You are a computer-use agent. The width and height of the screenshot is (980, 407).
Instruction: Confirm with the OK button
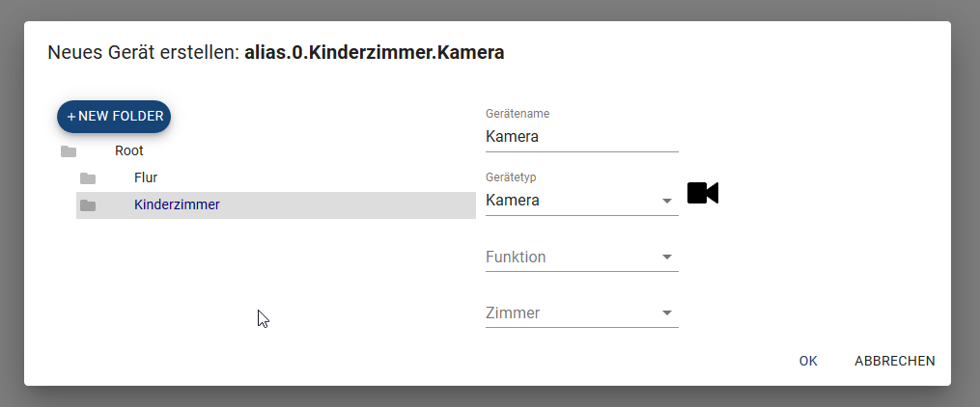pyautogui.click(x=808, y=361)
